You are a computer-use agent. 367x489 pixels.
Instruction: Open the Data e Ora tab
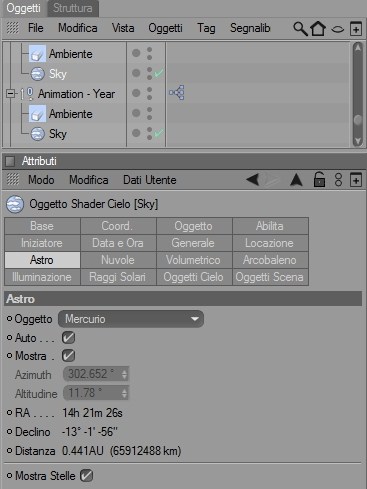pos(118,243)
